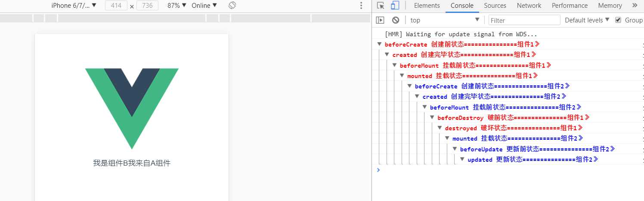The height and width of the screenshot is (201, 644).
Task: Collapse the created 组件2 log group
Action: click(417, 97)
